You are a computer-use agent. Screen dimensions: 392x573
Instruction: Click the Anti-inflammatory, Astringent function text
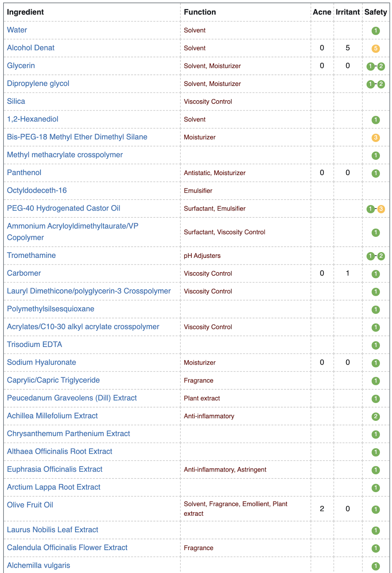(225, 470)
